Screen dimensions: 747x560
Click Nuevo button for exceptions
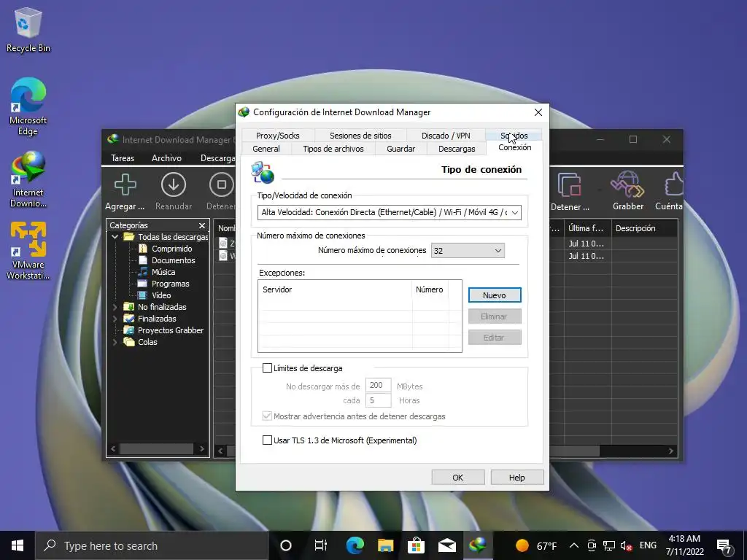(495, 295)
